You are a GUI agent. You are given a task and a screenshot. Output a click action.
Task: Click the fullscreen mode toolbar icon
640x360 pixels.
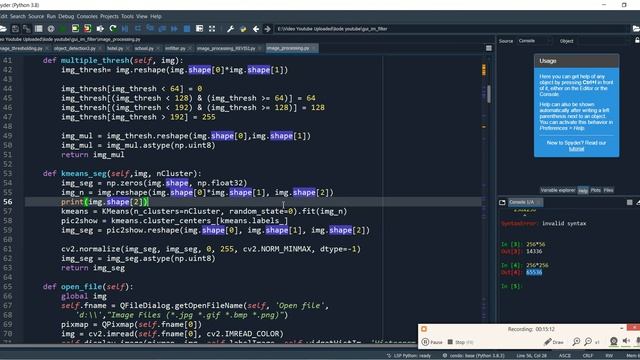[212, 29]
